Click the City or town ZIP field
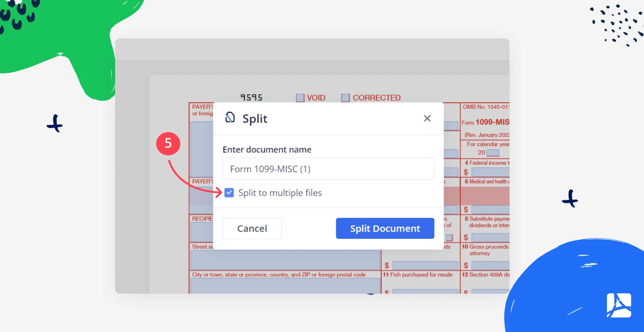The width and height of the screenshot is (644, 332). pos(285,286)
